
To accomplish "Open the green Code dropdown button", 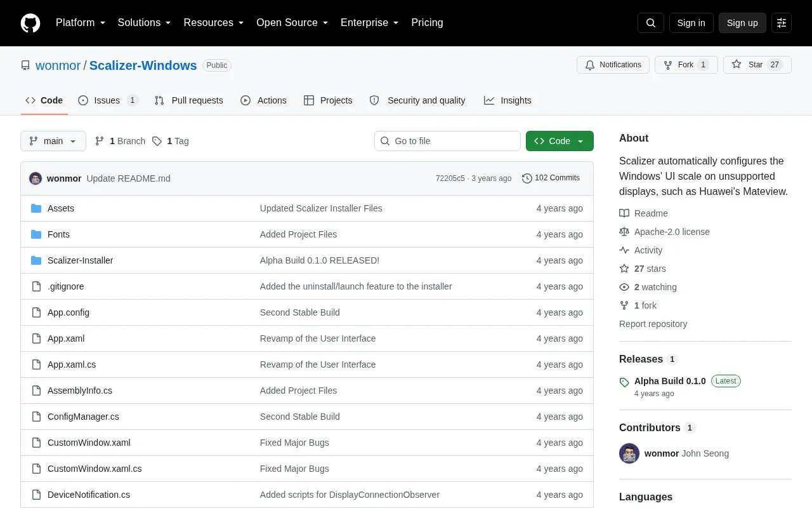I will (x=560, y=141).
